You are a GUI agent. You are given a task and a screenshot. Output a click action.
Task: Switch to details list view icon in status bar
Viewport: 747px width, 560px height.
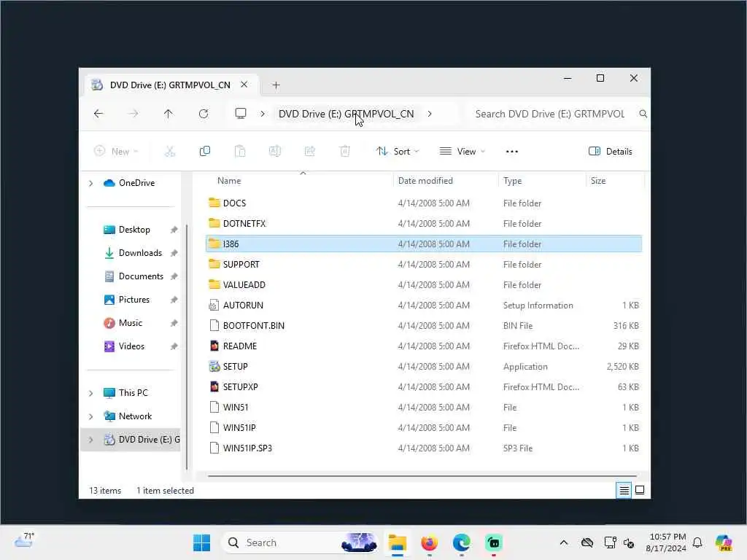click(624, 490)
